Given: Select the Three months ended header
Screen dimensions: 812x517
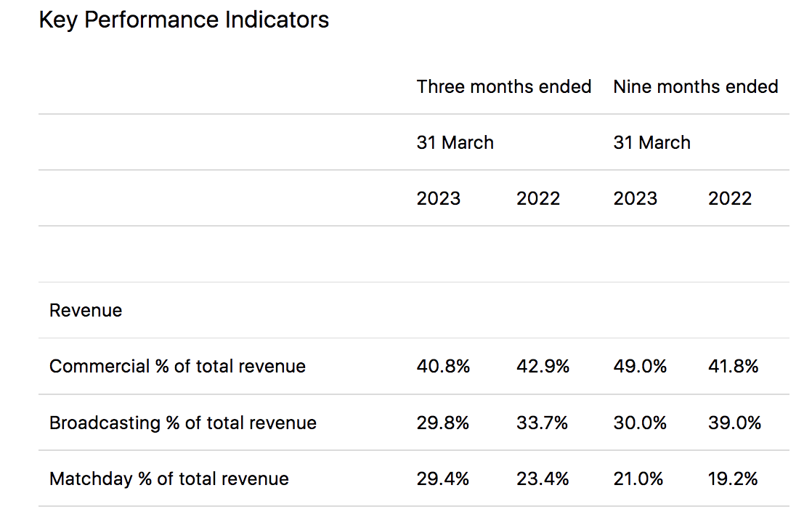Looking at the screenshot, I should coord(504,86).
